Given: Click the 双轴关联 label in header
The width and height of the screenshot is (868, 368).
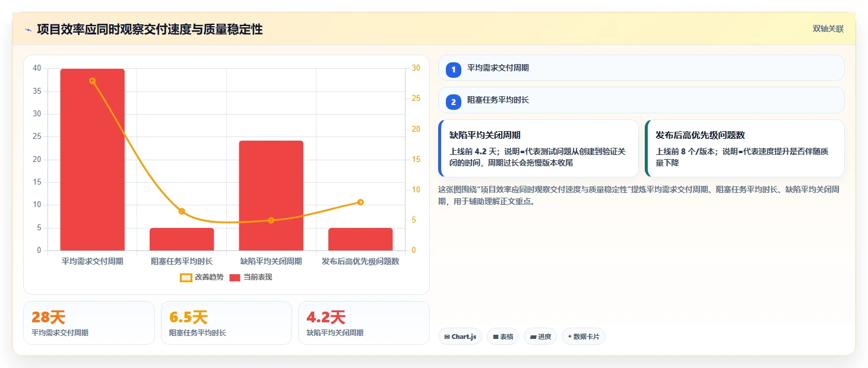Looking at the screenshot, I should 828,29.
